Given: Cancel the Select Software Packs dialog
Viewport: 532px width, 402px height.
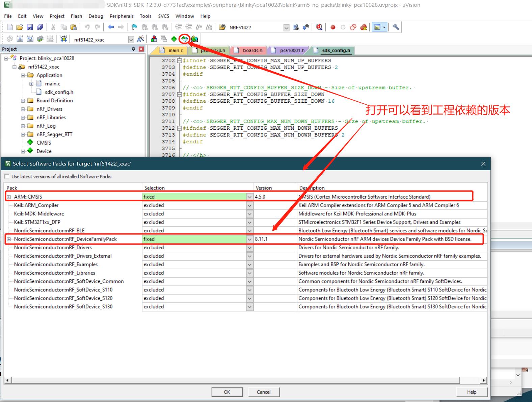Looking at the screenshot, I should (x=264, y=392).
